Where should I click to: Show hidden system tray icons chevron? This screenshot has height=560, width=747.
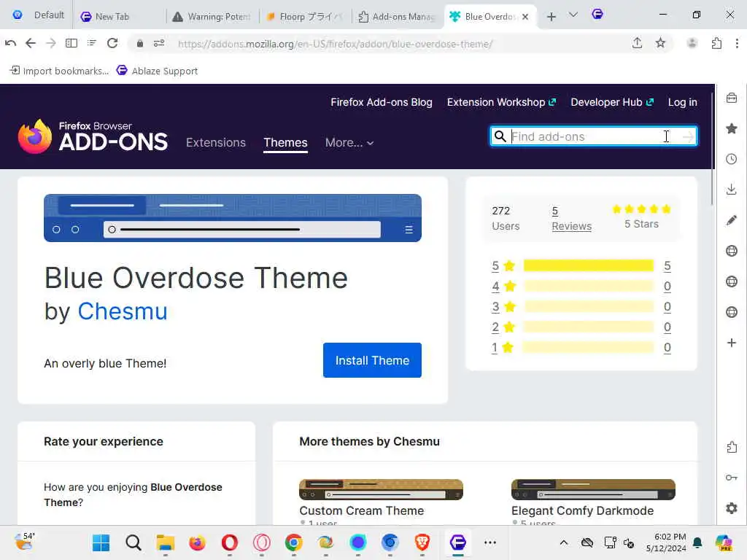tap(564, 542)
